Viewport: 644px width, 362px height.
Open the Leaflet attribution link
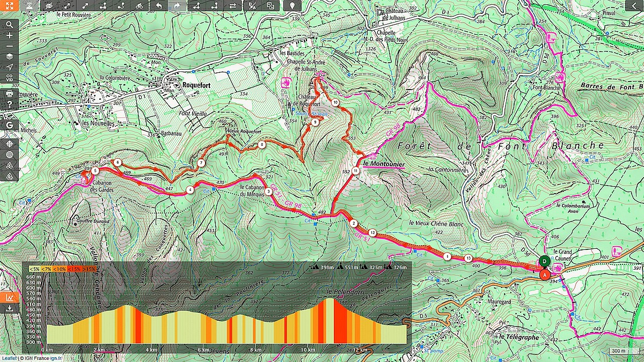pos(9,358)
